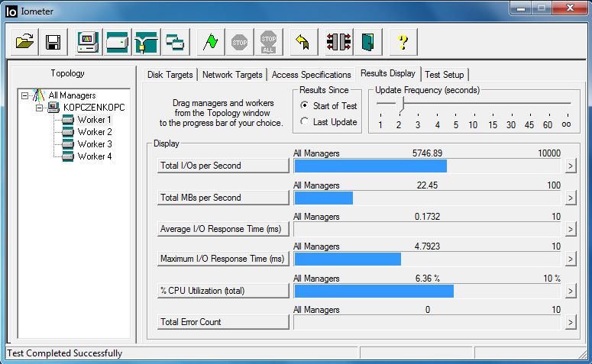Screen dimensions: 592x364
Task: Open arrow next to Total Error Count bar
Action: tap(571, 322)
